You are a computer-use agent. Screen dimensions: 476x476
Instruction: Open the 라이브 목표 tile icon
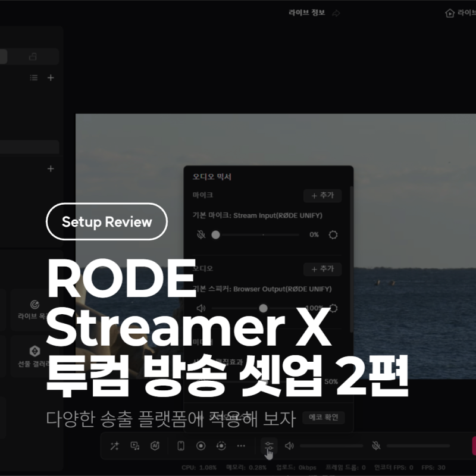pos(35,304)
